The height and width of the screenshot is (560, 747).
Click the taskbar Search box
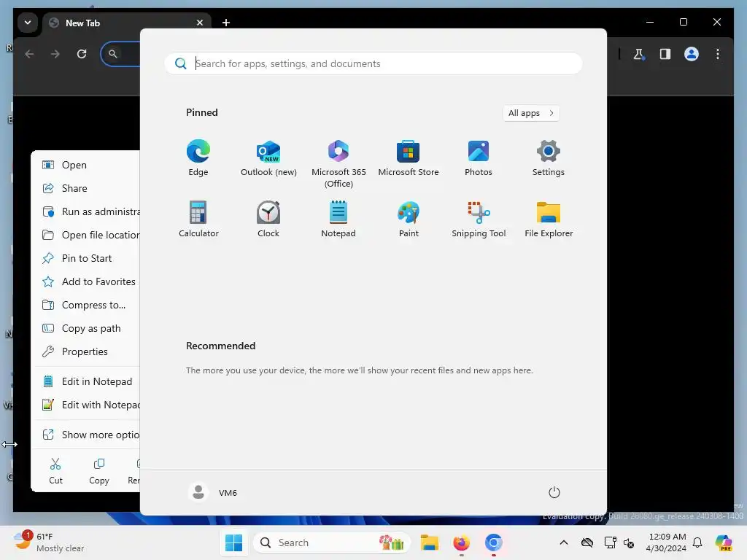coord(332,542)
